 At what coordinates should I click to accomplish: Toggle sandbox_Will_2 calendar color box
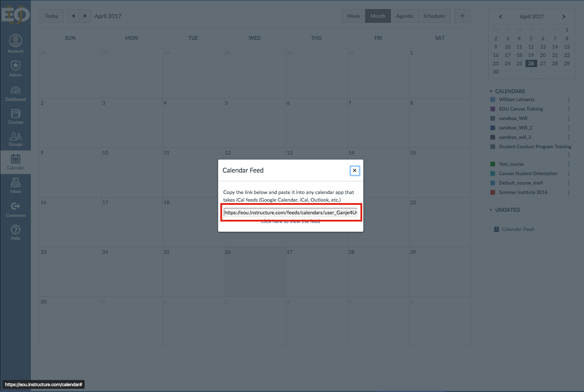click(x=493, y=128)
